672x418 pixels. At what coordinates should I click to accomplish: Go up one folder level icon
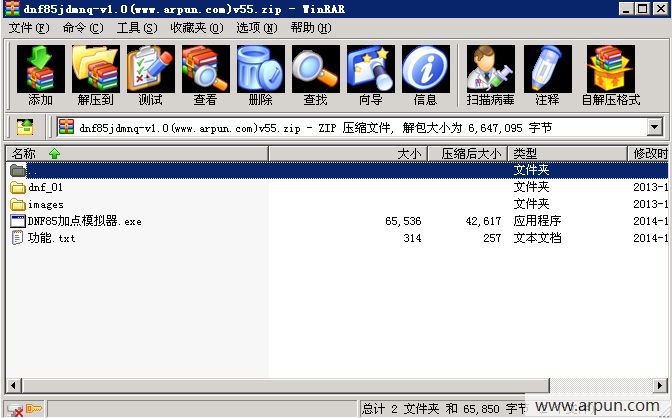pyautogui.click(x=25, y=127)
